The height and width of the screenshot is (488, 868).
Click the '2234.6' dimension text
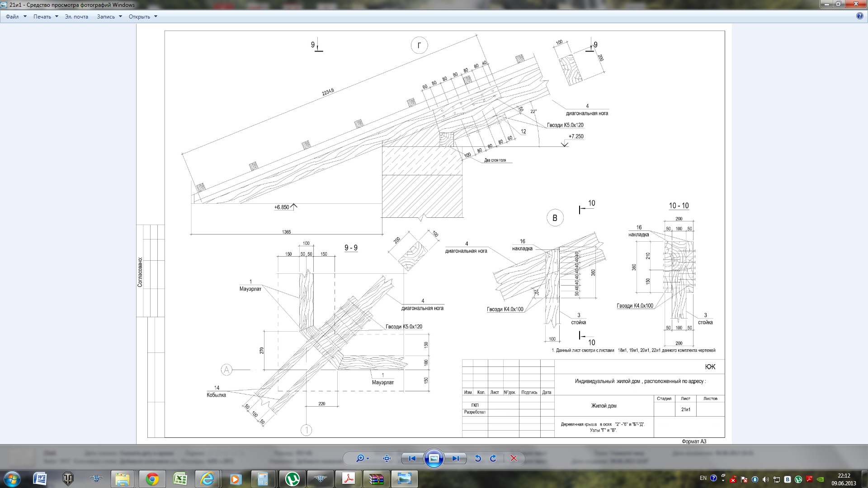(328, 92)
